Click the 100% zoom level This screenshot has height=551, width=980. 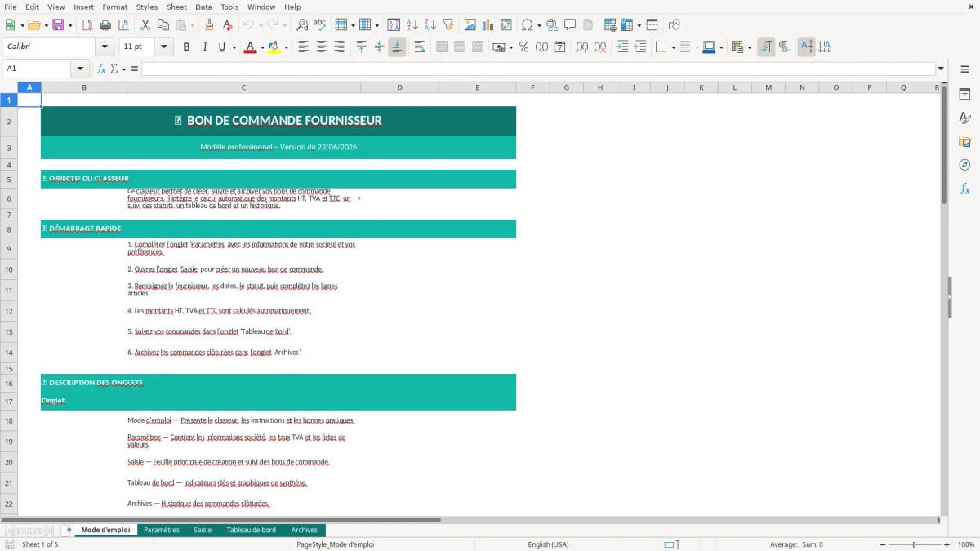966,544
